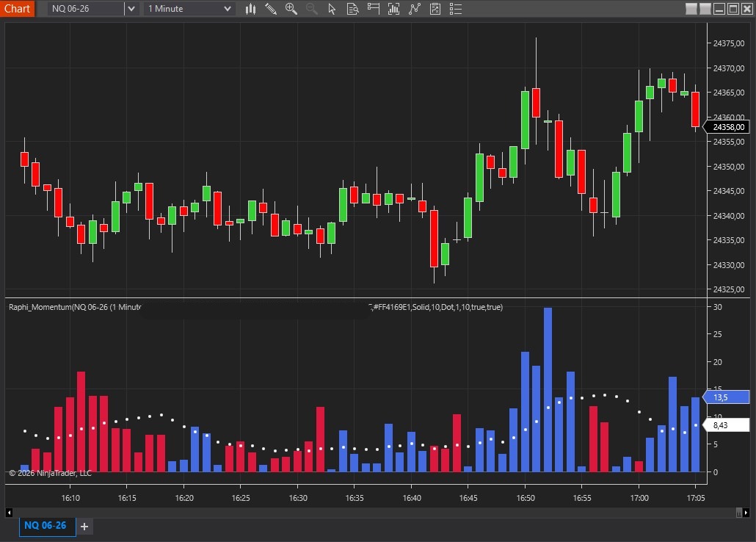The width and height of the screenshot is (756, 542).
Task: Click the NQ 06-26 instrument input field
Action: pos(84,9)
